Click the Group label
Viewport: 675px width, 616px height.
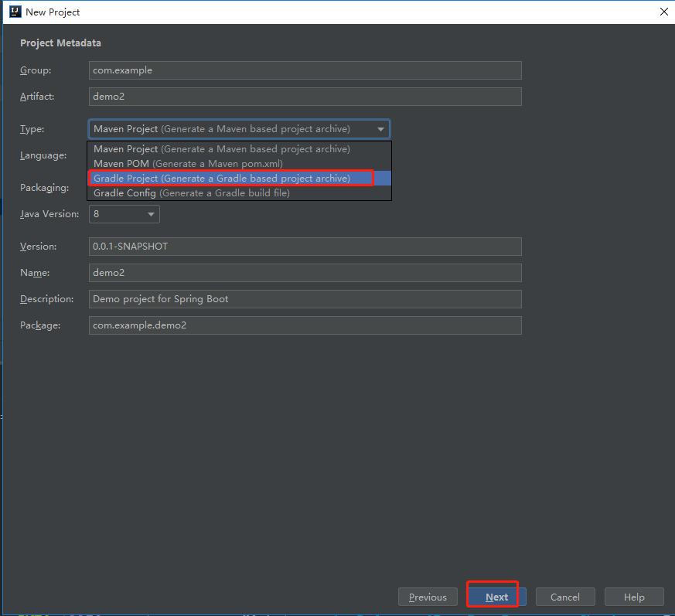36,70
